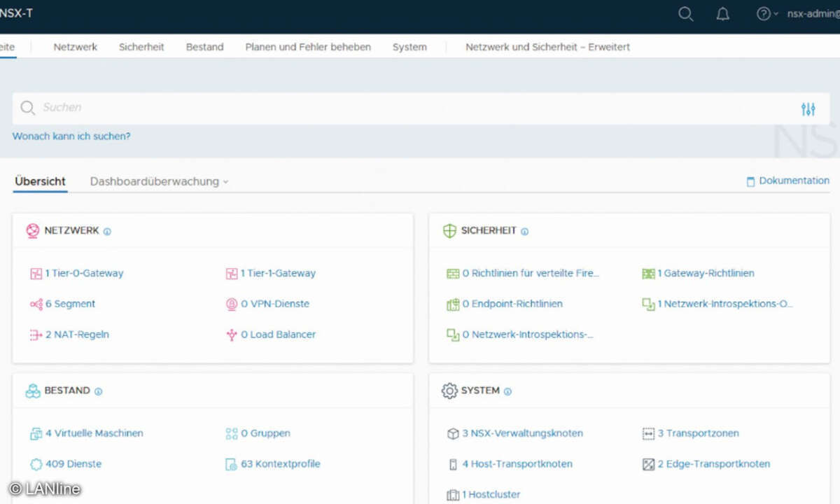
Task: Show info tooltip next to NETZWERK
Action: click(x=107, y=232)
